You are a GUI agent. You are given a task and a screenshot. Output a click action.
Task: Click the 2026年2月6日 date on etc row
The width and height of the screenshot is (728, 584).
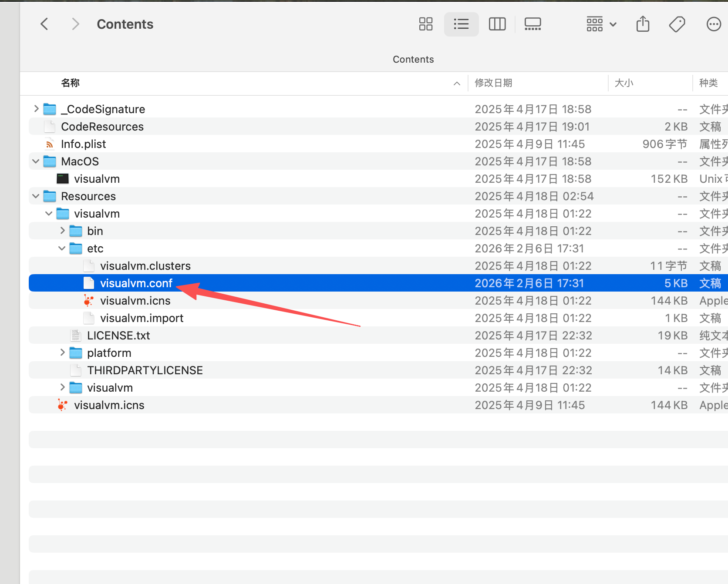(529, 248)
